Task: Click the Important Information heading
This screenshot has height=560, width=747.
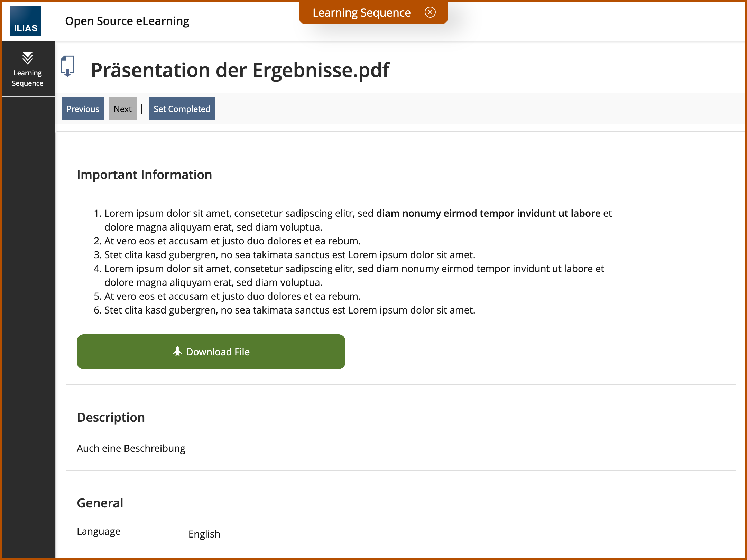Action: pyautogui.click(x=144, y=175)
